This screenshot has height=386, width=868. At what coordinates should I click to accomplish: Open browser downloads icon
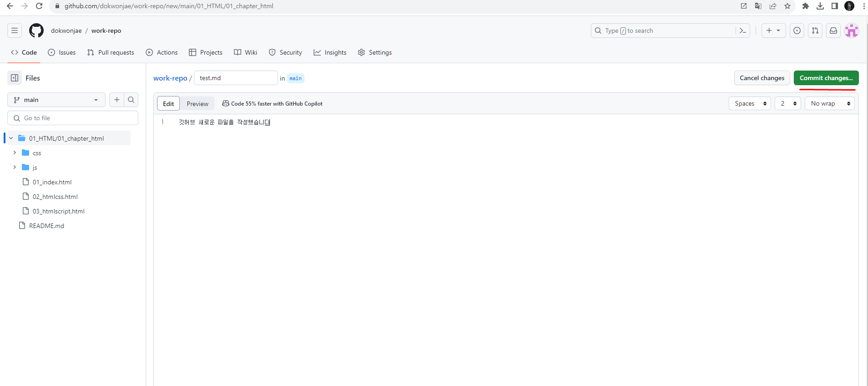click(x=820, y=6)
